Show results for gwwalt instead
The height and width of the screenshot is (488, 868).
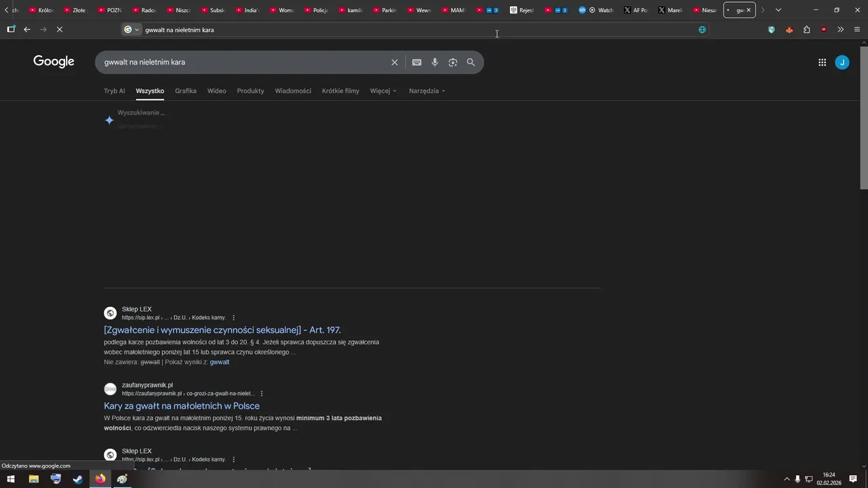(x=220, y=362)
